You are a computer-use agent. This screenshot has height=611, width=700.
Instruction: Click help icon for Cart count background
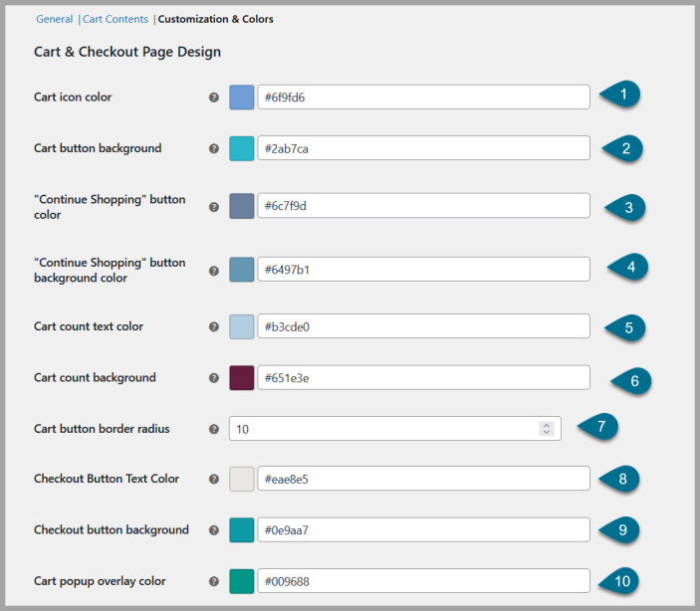(213, 378)
